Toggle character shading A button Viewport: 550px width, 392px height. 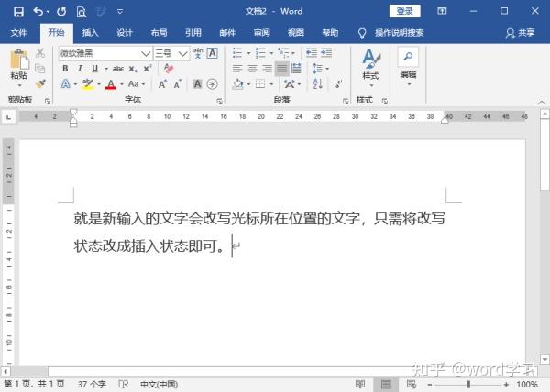[x=197, y=84]
